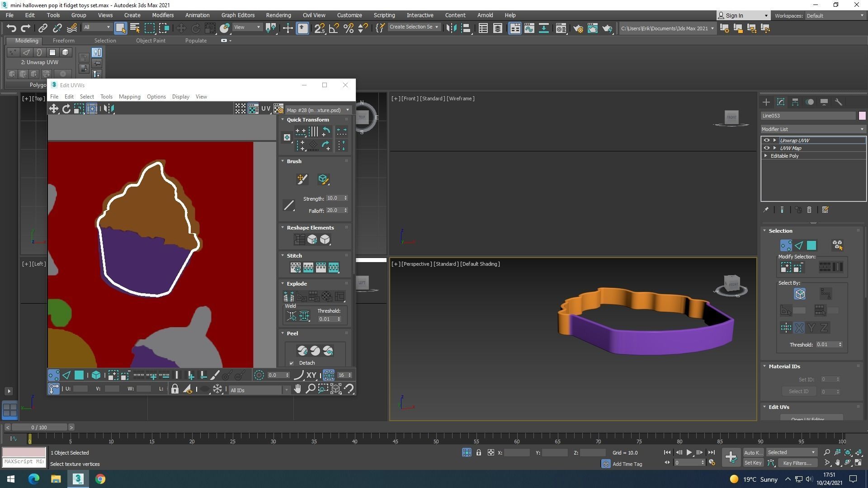Open the Mapping menu in Edit UVWs
The image size is (868, 488).
point(129,97)
